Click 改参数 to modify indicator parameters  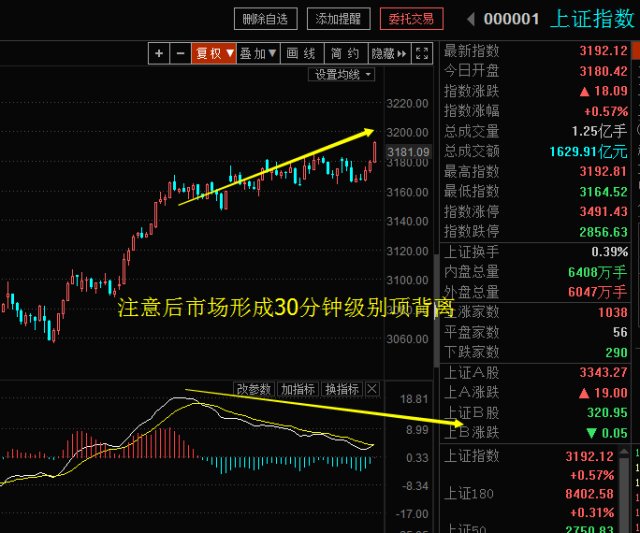click(x=254, y=389)
